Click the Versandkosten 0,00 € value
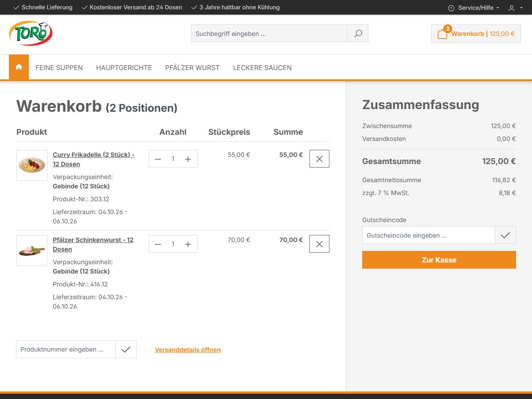The width and height of the screenshot is (532, 399). pyautogui.click(x=506, y=139)
